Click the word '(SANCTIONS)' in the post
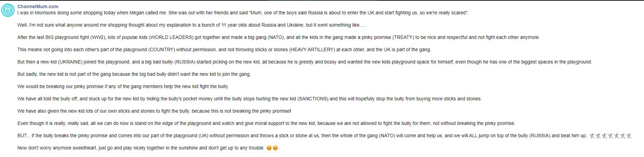The width and height of the screenshot is (644, 157). click(313, 99)
